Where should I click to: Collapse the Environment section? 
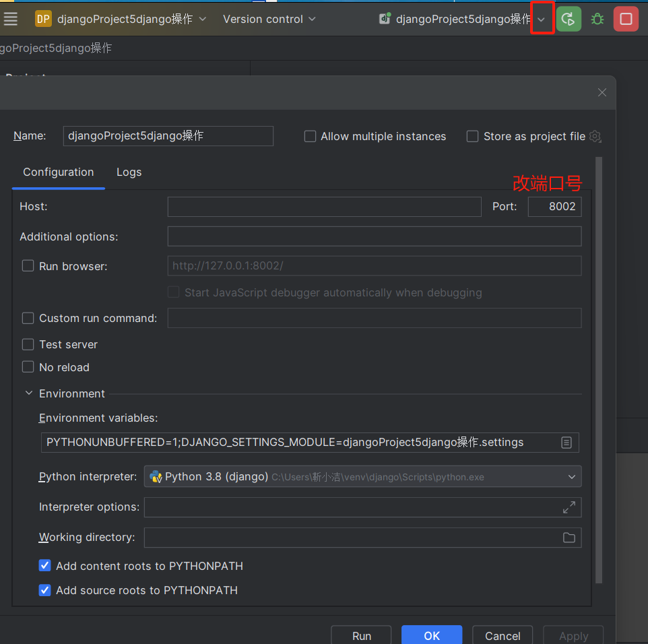point(29,393)
